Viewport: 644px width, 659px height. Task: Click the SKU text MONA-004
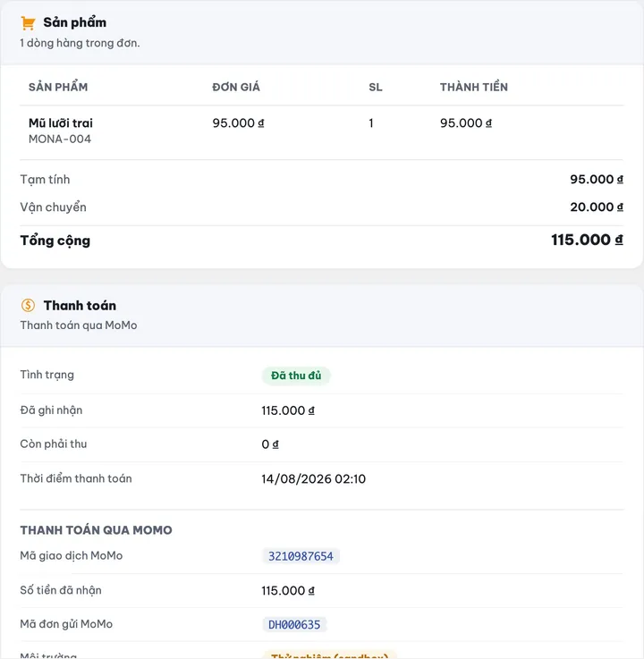(x=60, y=139)
